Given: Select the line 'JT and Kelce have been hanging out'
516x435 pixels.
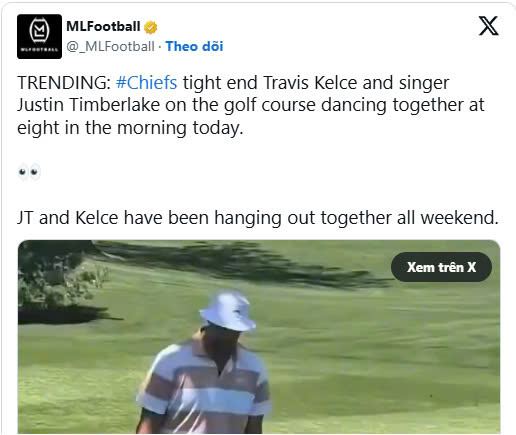Looking at the screenshot, I should click(166, 218).
